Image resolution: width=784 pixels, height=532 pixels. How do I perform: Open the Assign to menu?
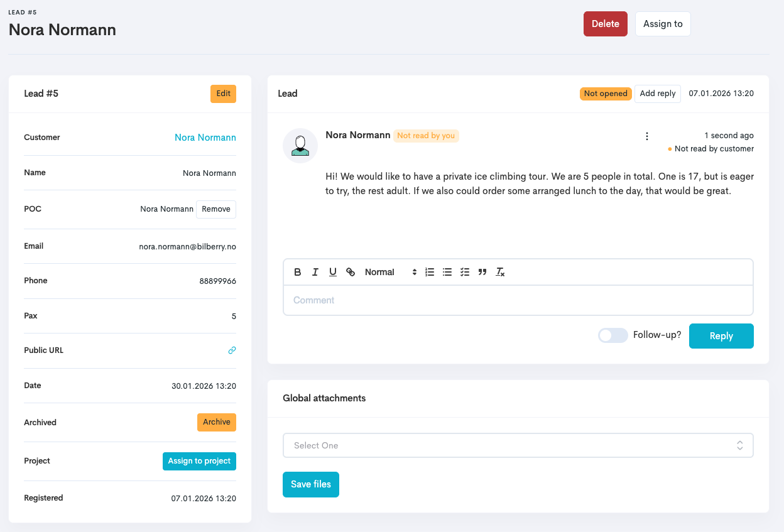663,24
